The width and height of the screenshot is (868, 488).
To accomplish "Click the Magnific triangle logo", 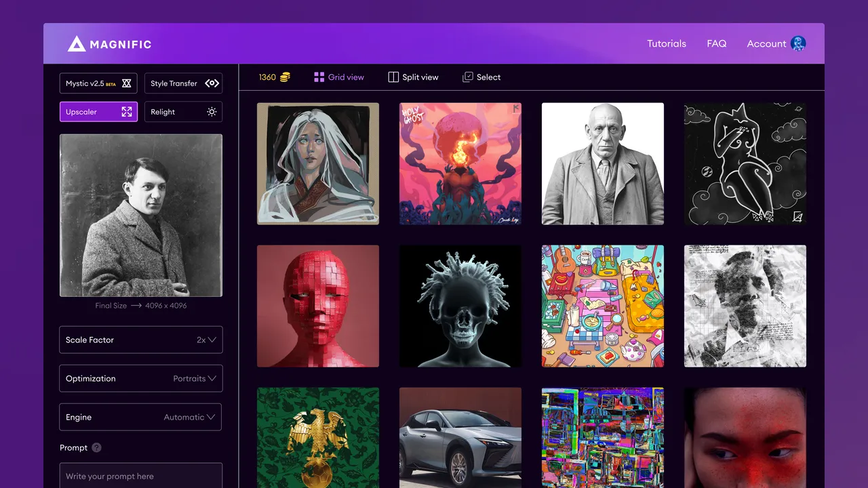I will coord(77,44).
